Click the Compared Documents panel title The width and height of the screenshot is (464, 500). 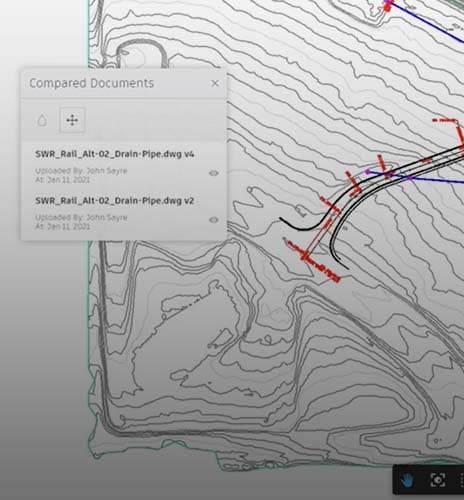pyautogui.click(x=92, y=83)
